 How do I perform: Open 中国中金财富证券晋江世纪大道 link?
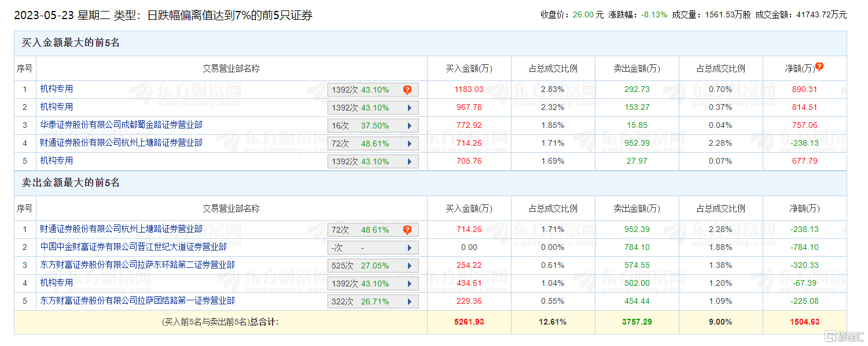coord(133,247)
